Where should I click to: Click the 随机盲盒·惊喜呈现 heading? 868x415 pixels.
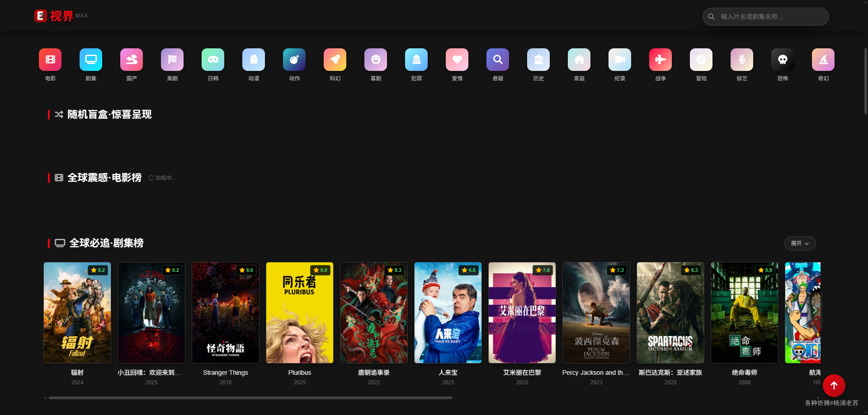(x=109, y=114)
